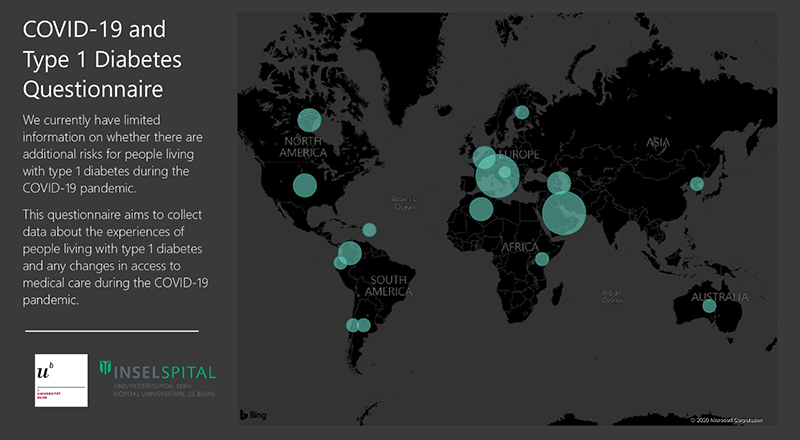Select the bubble over Australia
Viewport: 800px width, 440px height.
click(709, 306)
